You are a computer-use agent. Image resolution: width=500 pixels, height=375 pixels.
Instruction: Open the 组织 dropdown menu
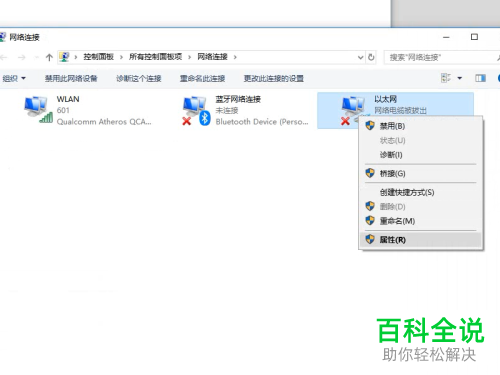click(14, 78)
